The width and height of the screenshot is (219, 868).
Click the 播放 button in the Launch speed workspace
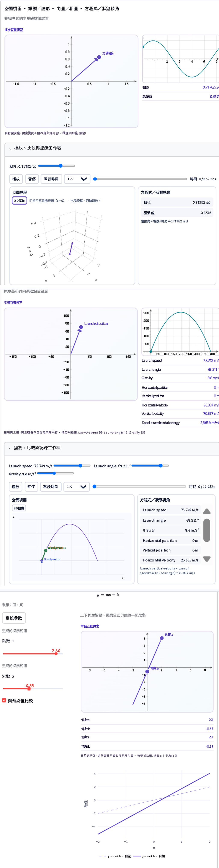coord(15,486)
